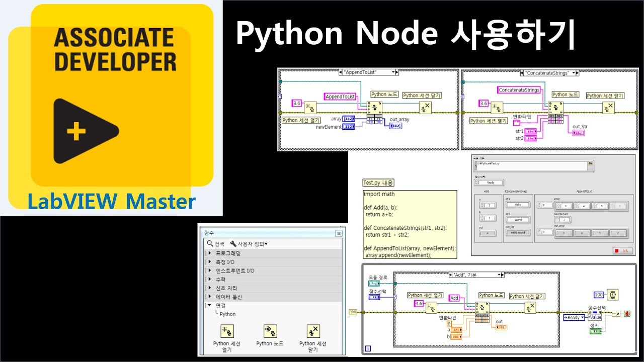The height and width of the screenshot is (362, 644).
Task: Click the str2 World field on front panel
Action: coord(517,220)
